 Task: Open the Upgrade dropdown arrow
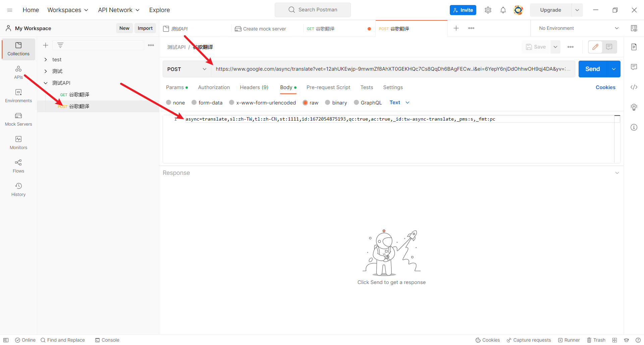pyautogui.click(x=577, y=10)
